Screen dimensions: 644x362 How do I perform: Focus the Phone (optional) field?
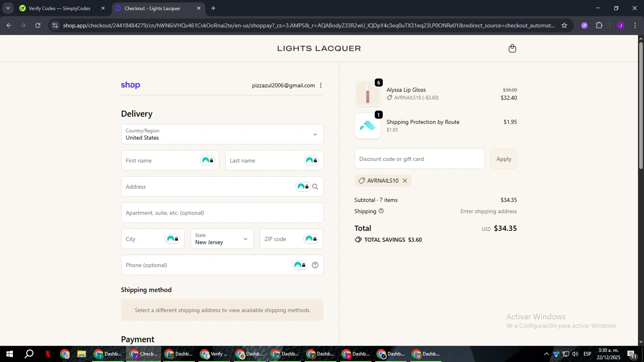pyautogui.click(x=222, y=265)
